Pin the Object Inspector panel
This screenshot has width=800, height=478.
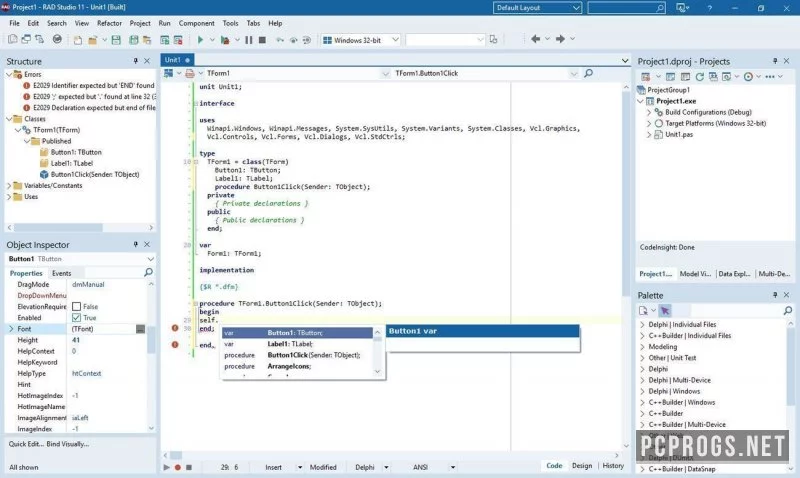(136, 245)
